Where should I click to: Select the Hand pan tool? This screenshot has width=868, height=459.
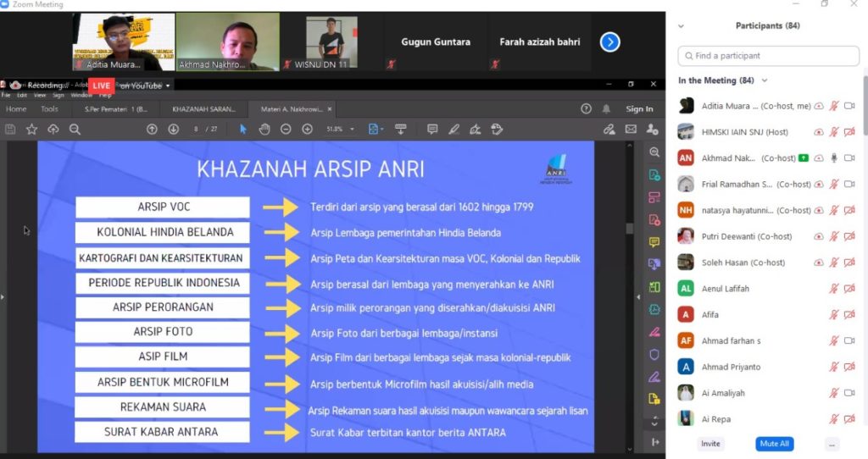(264, 130)
